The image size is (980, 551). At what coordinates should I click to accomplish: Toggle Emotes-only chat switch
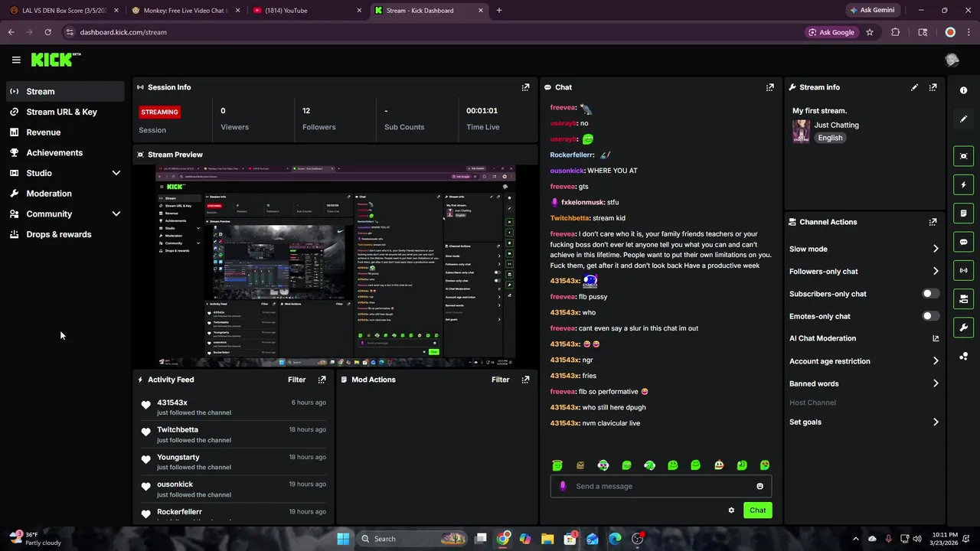tap(930, 316)
